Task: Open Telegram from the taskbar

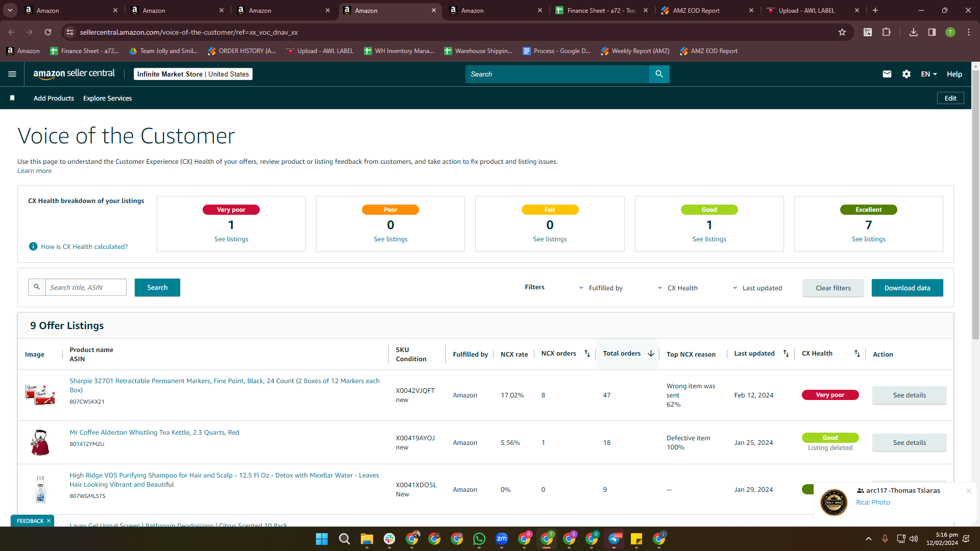Action: coord(615,539)
